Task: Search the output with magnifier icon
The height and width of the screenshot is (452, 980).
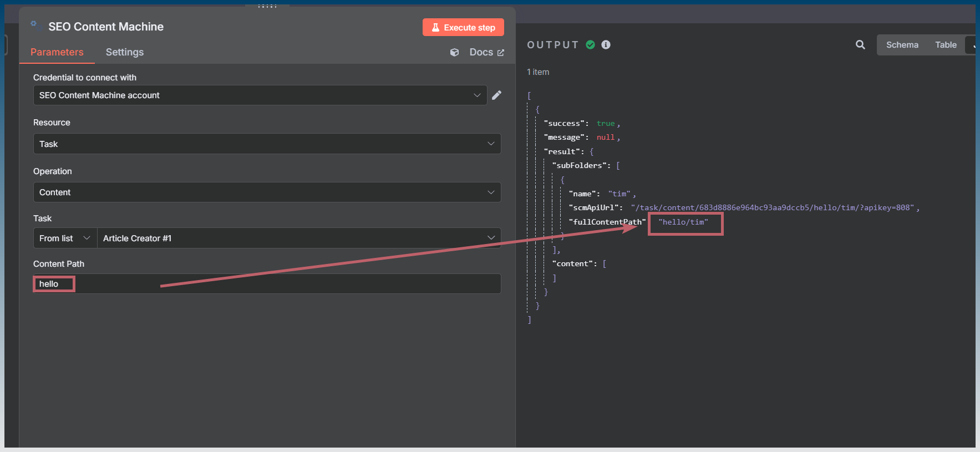Action: (x=860, y=45)
